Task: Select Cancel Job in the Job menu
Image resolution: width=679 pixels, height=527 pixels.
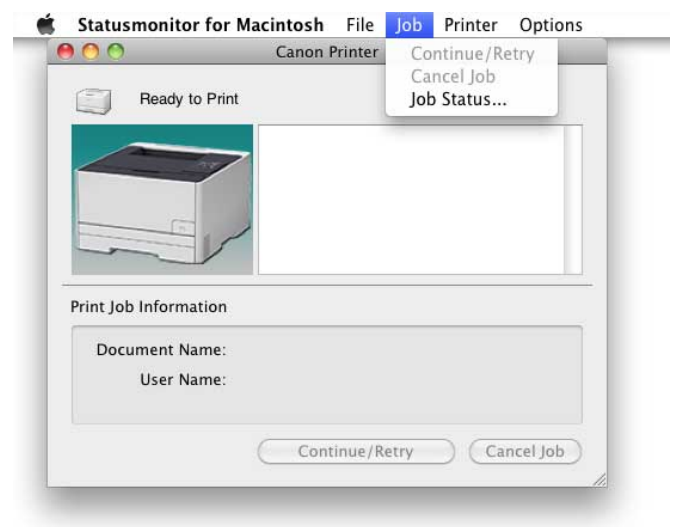Action: [472, 77]
